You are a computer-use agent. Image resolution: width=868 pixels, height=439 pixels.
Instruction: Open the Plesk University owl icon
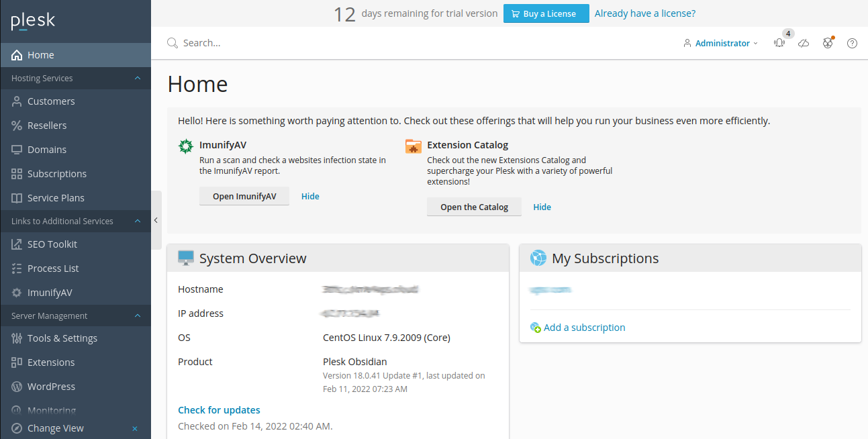827,42
